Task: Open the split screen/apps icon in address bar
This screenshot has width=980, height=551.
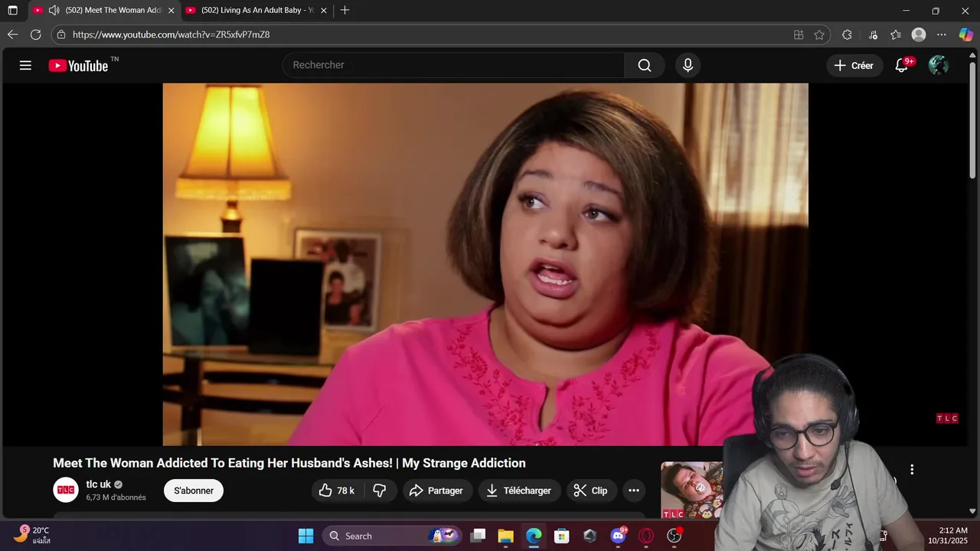Action: [799, 34]
